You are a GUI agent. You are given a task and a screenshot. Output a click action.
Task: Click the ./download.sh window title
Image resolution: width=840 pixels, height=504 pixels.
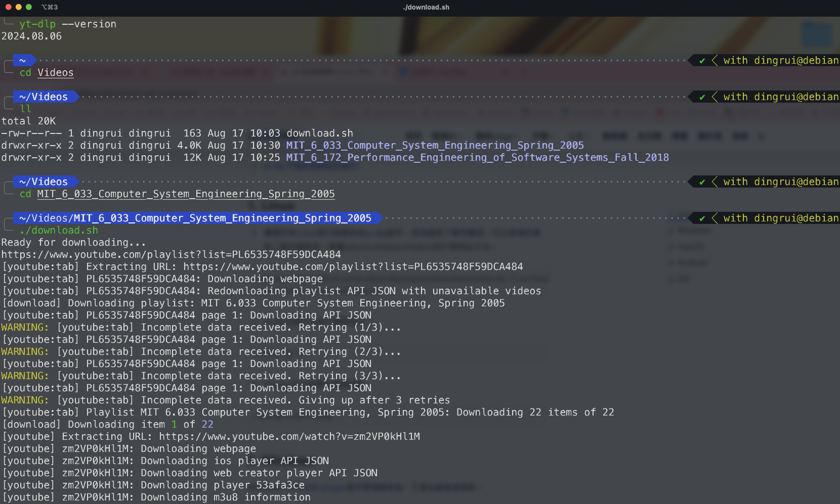(x=426, y=7)
